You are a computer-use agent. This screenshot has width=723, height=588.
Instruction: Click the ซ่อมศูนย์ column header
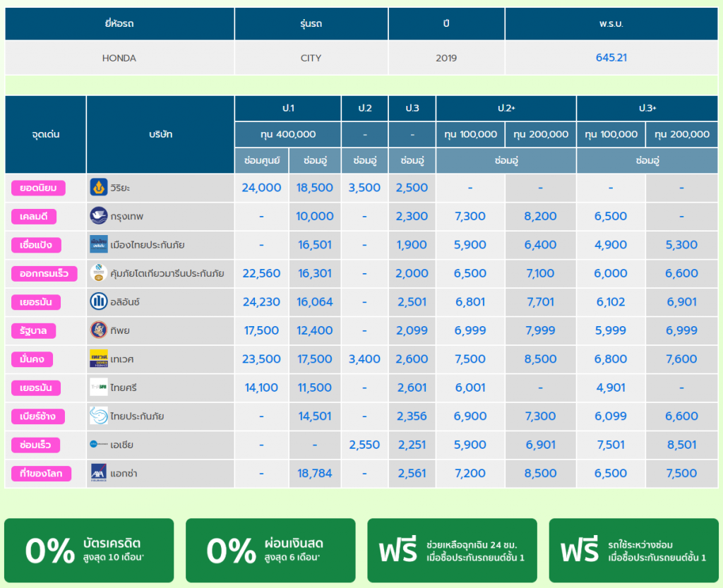coord(261,160)
